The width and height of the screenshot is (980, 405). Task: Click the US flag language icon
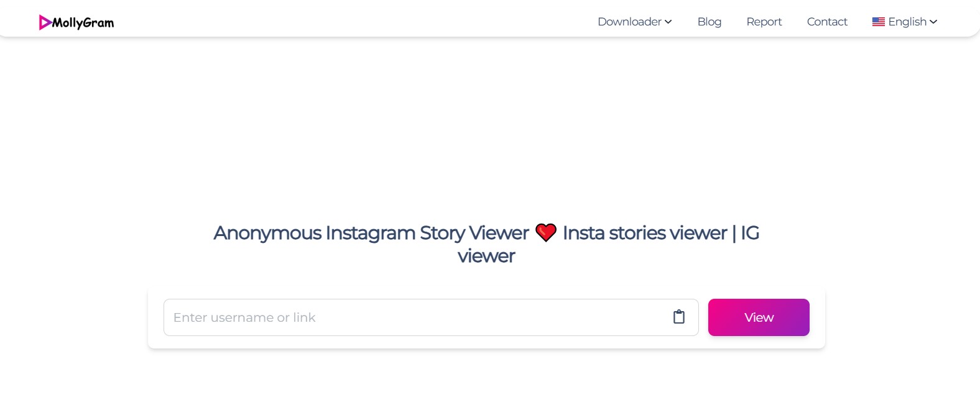[x=878, y=22]
